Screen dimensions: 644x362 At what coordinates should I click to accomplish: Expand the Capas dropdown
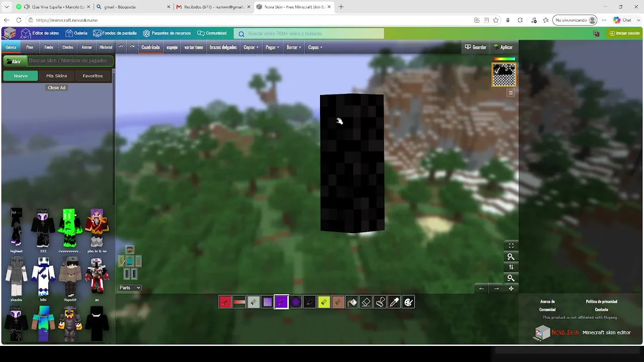click(315, 47)
